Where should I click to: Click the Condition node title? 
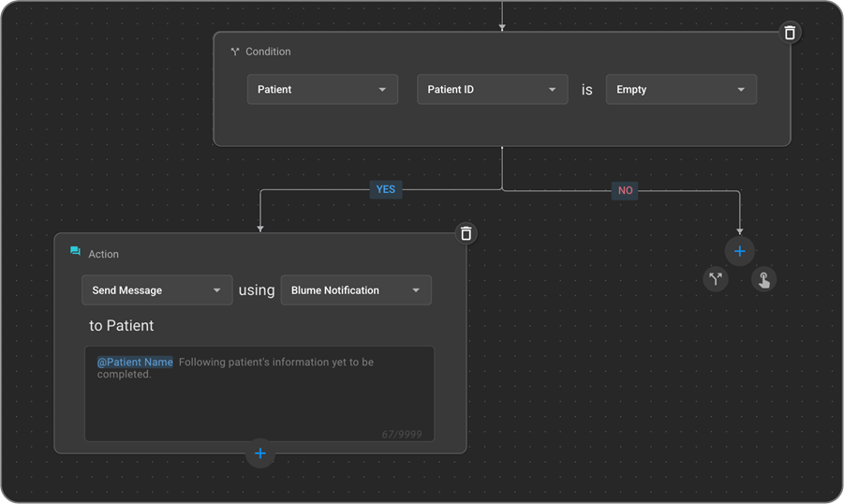click(268, 52)
